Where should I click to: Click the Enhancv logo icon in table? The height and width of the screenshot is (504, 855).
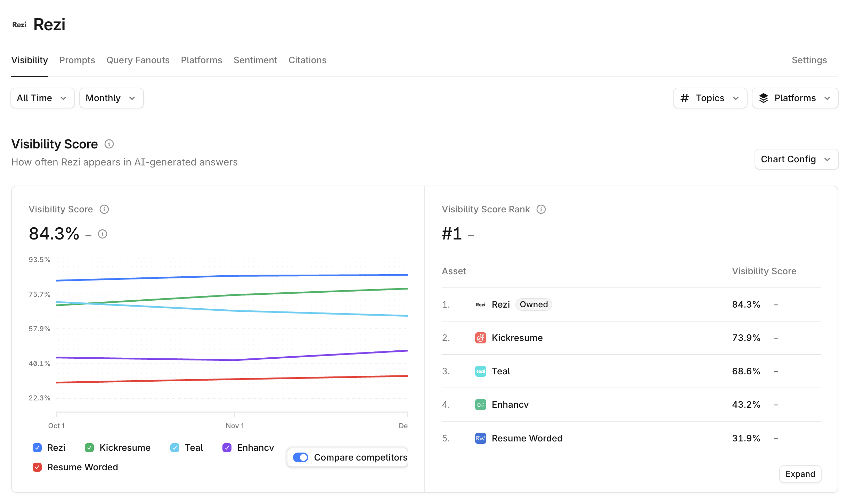[x=480, y=405]
